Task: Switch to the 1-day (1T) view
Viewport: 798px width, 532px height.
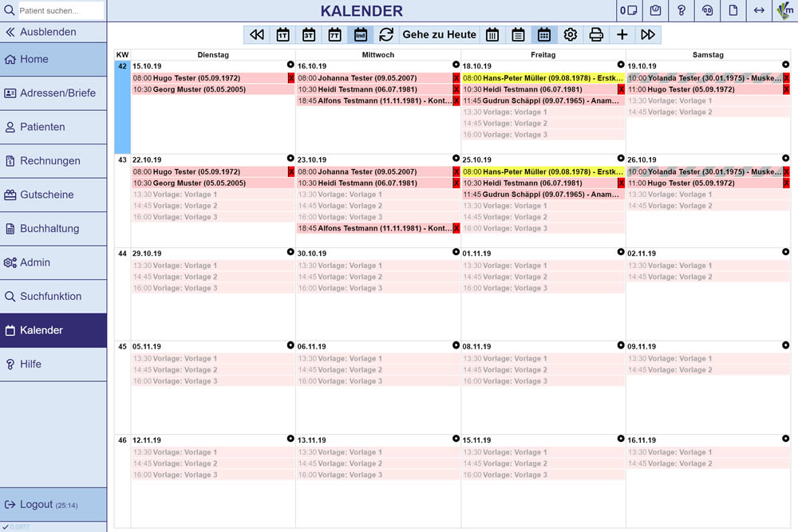Action: click(x=282, y=34)
